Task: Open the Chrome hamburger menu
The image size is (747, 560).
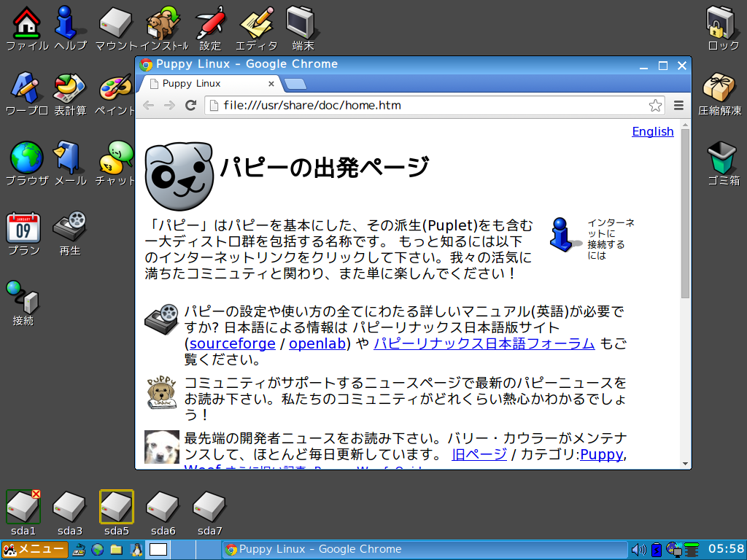Action: coord(679,105)
